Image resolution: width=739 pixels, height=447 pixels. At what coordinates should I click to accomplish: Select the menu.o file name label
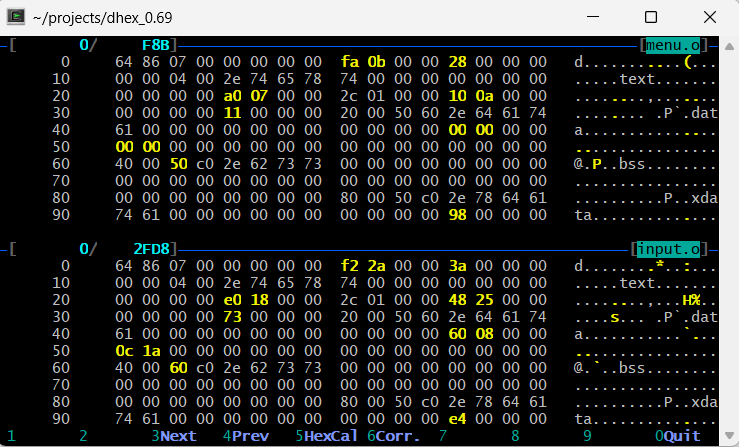(673, 45)
